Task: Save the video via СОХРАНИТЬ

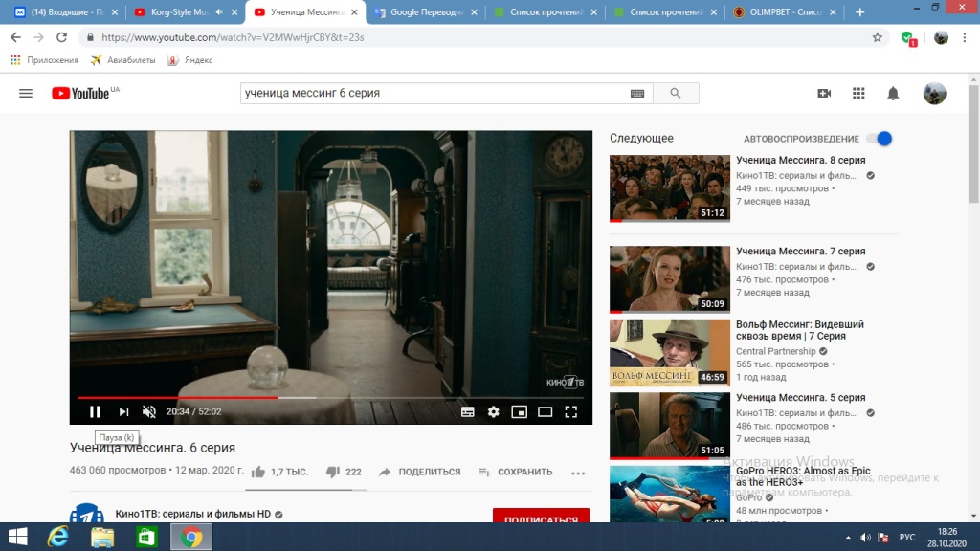Action: [x=516, y=472]
